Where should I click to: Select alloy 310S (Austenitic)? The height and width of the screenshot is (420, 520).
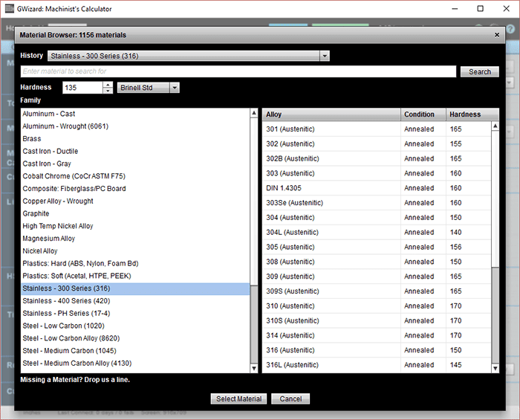tap(377, 321)
